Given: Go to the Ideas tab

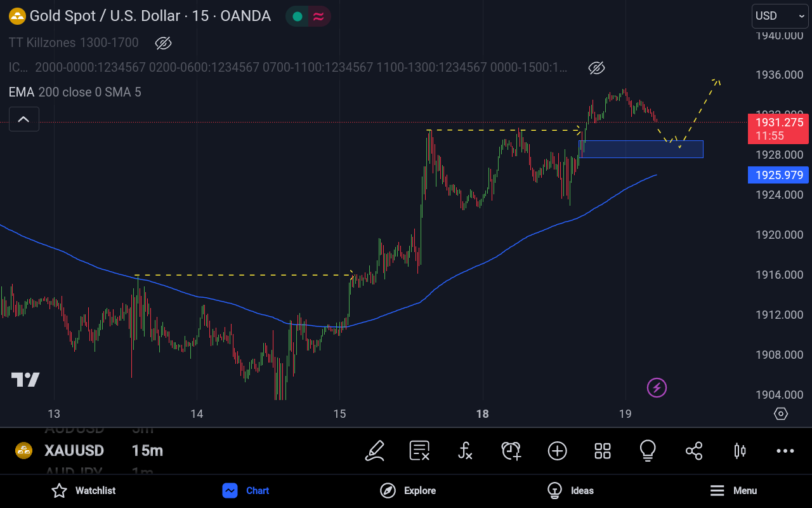Looking at the screenshot, I should coord(570,490).
